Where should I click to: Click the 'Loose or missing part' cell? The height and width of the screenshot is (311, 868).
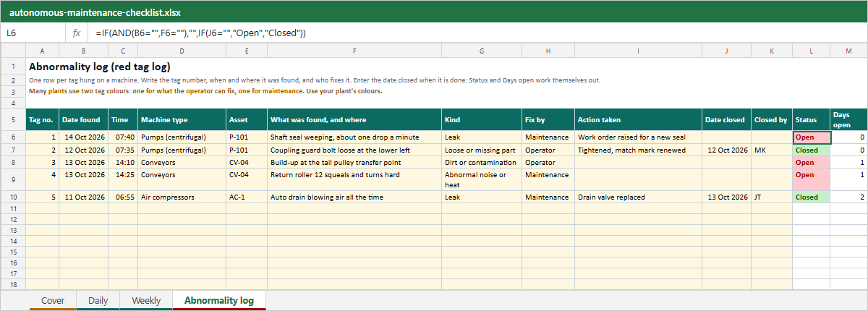click(x=482, y=150)
